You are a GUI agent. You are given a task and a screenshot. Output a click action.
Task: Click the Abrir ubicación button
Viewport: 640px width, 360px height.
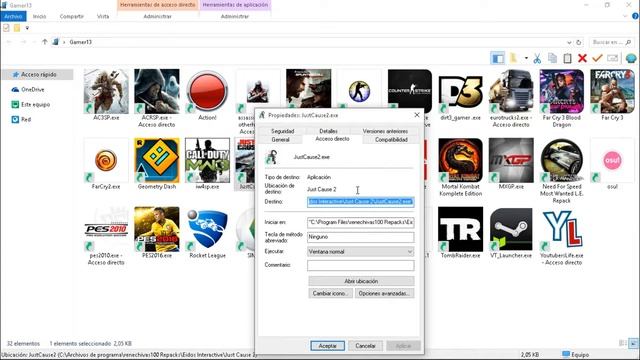pyautogui.click(x=361, y=281)
